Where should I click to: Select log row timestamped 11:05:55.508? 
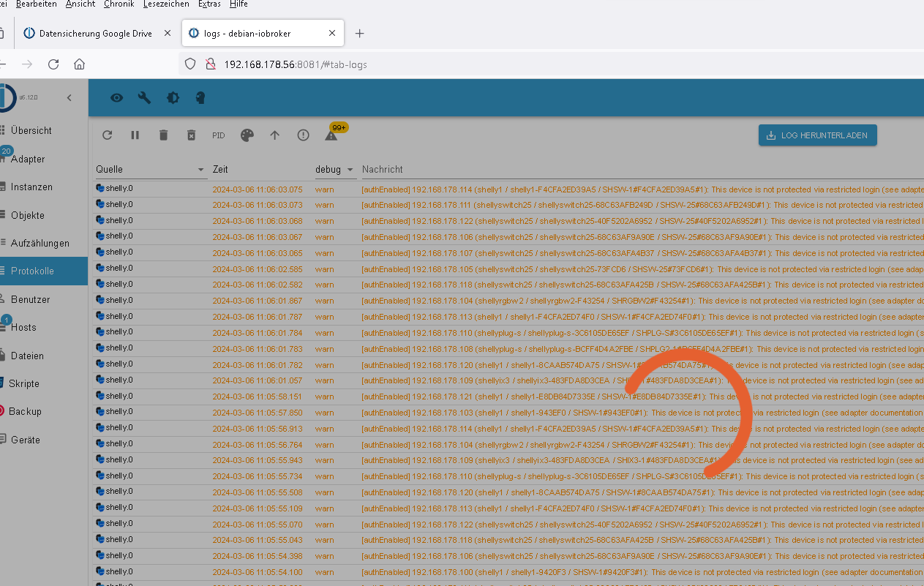point(508,492)
